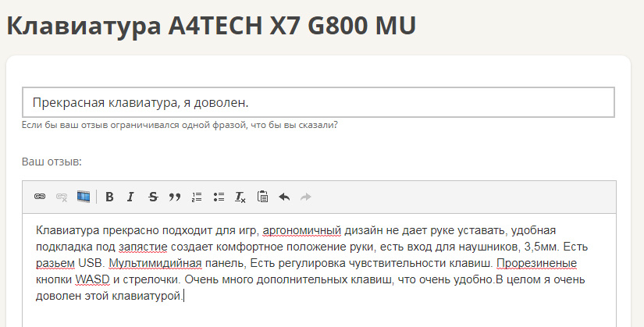This screenshot has width=644, height=327.
Task: Click the insert link icon
Action: [x=40, y=197]
